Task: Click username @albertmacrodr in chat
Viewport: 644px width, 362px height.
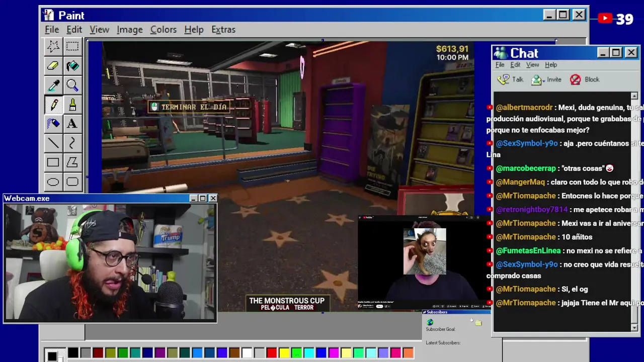Action: coord(524,108)
